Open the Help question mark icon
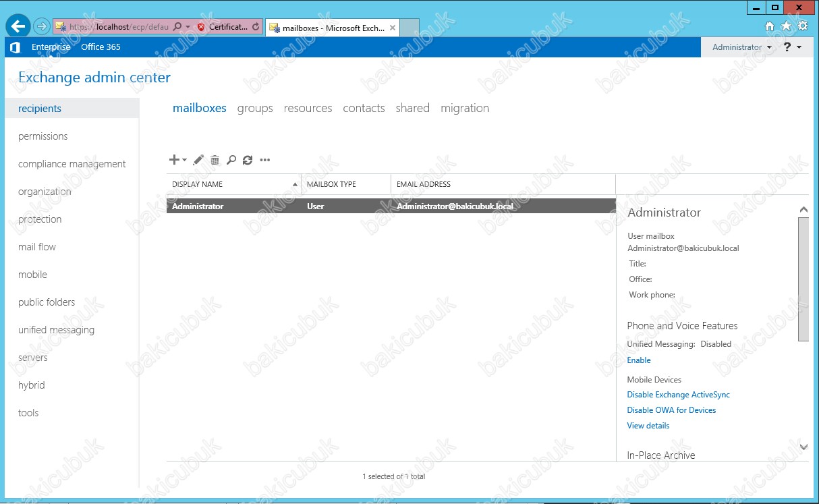 click(x=787, y=47)
